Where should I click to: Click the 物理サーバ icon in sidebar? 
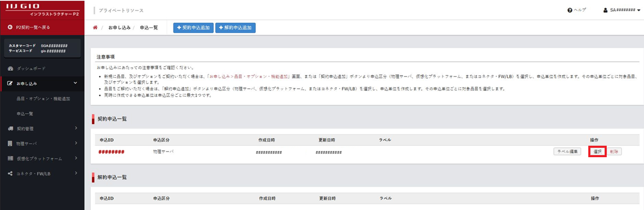coord(10,144)
